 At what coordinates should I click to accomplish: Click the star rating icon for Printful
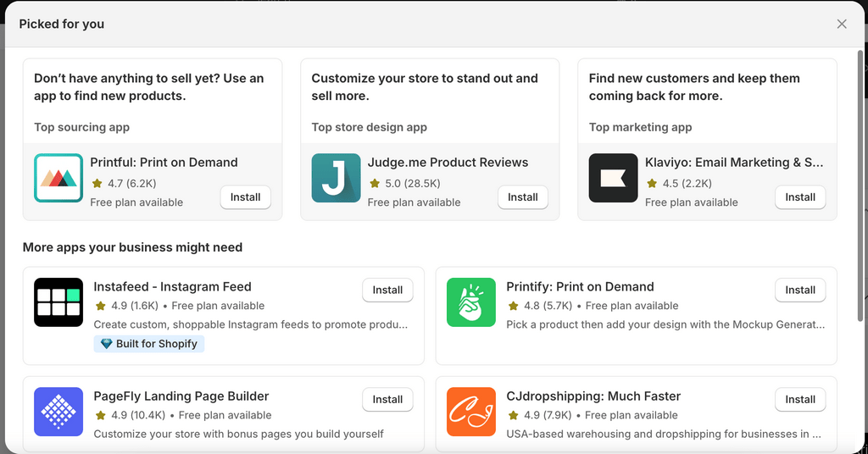pyautogui.click(x=97, y=184)
